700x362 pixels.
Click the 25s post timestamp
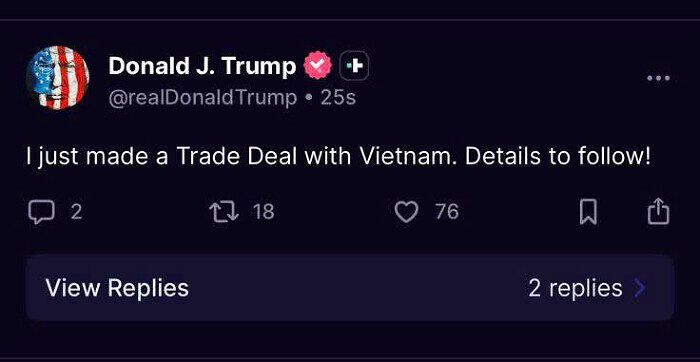click(x=338, y=98)
